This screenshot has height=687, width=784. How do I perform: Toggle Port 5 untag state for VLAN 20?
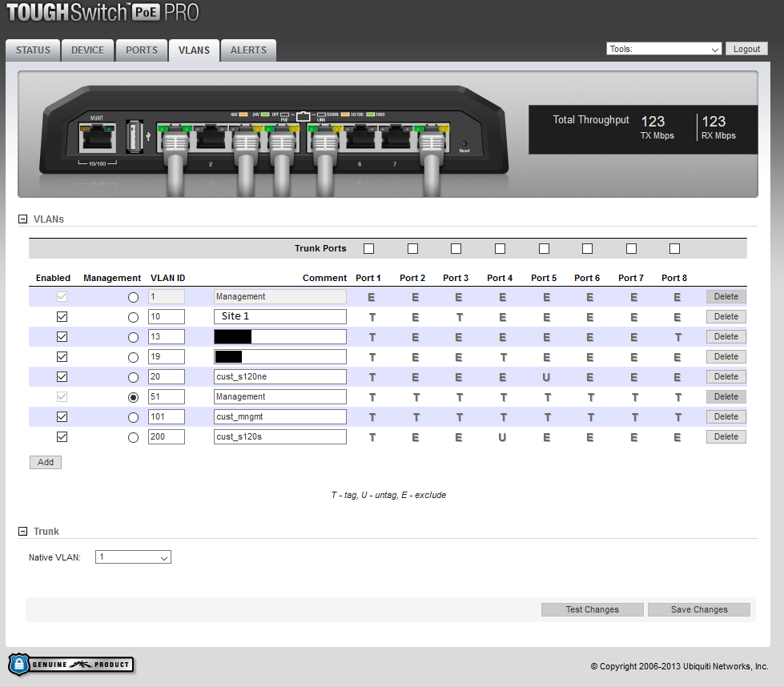[544, 377]
